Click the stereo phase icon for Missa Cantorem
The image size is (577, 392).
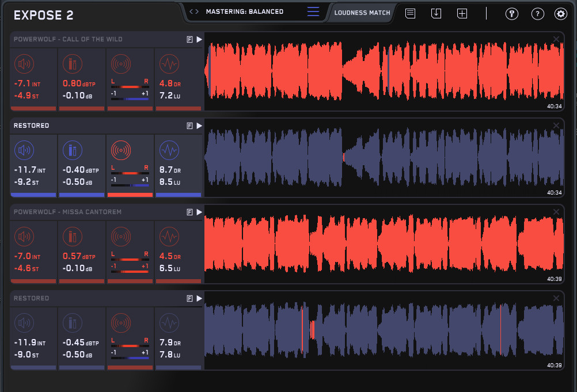tap(121, 237)
